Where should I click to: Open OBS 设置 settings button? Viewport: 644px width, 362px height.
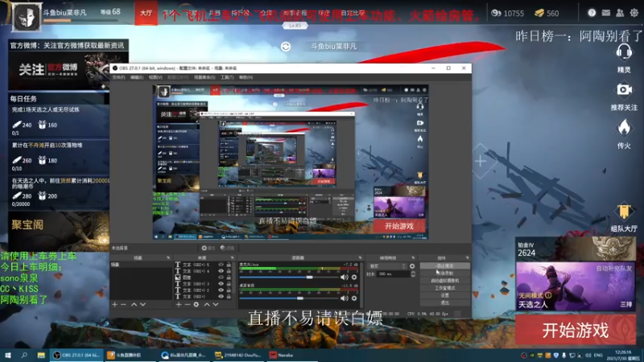pyautogui.click(x=445, y=295)
